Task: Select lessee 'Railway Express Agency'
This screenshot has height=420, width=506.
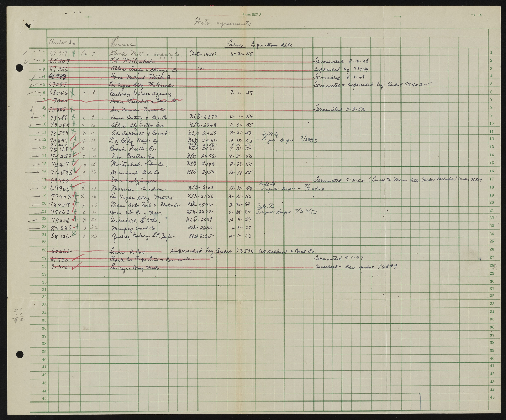Action: coord(140,94)
